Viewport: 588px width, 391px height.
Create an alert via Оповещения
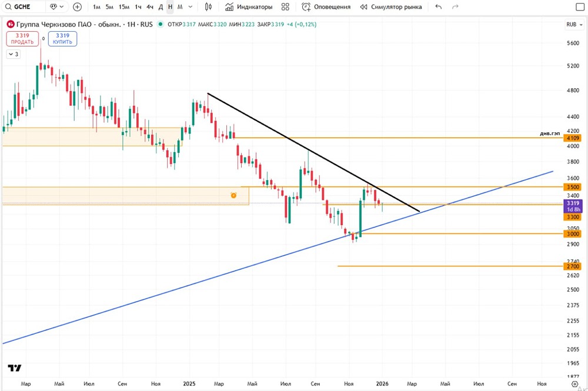coord(326,6)
